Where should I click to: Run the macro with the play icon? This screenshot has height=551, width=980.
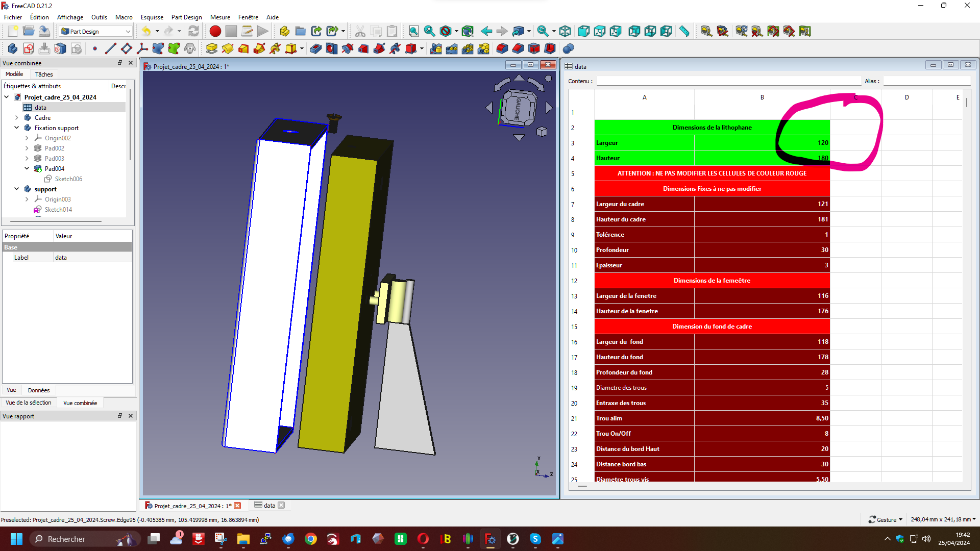pyautogui.click(x=262, y=31)
